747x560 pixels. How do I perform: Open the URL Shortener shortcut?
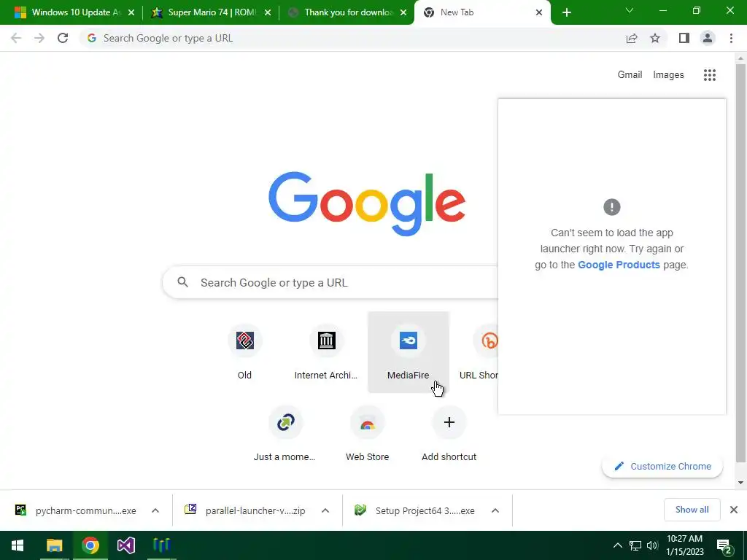click(x=479, y=352)
